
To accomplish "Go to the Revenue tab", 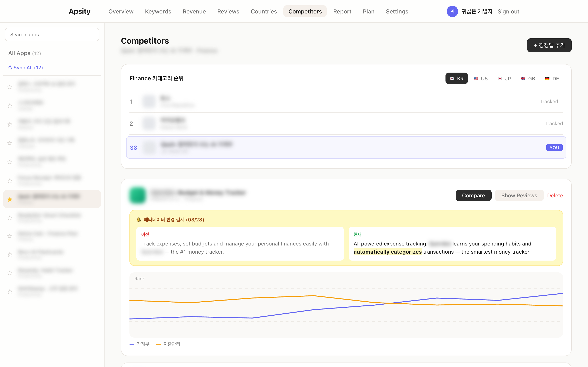I will coord(194,11).
